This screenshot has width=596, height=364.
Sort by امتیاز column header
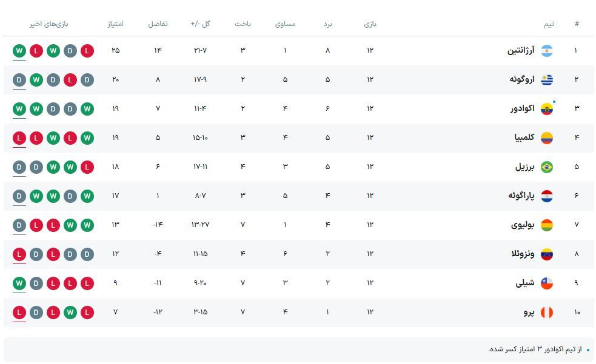(x=115, y=24)
